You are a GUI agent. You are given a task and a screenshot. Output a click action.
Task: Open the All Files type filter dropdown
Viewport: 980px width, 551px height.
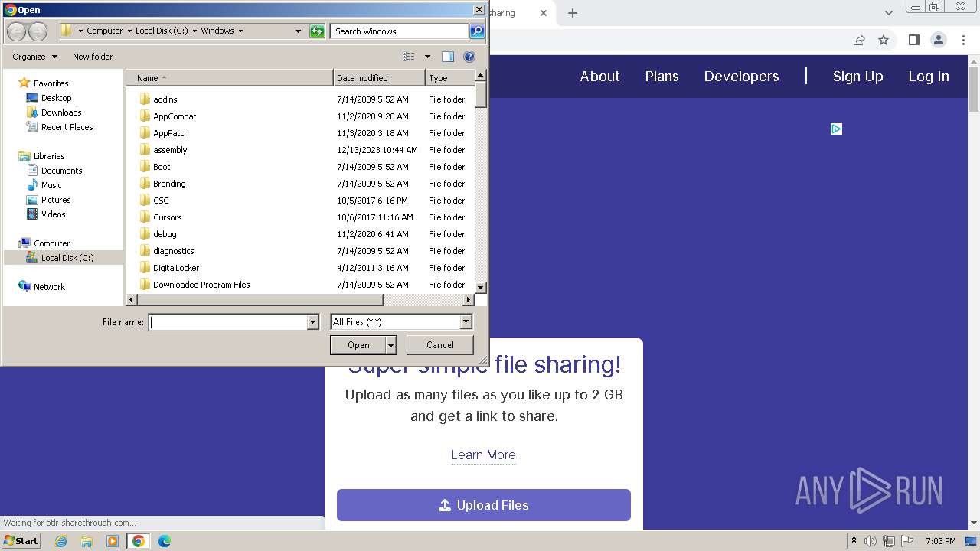[x=465, y=322]
